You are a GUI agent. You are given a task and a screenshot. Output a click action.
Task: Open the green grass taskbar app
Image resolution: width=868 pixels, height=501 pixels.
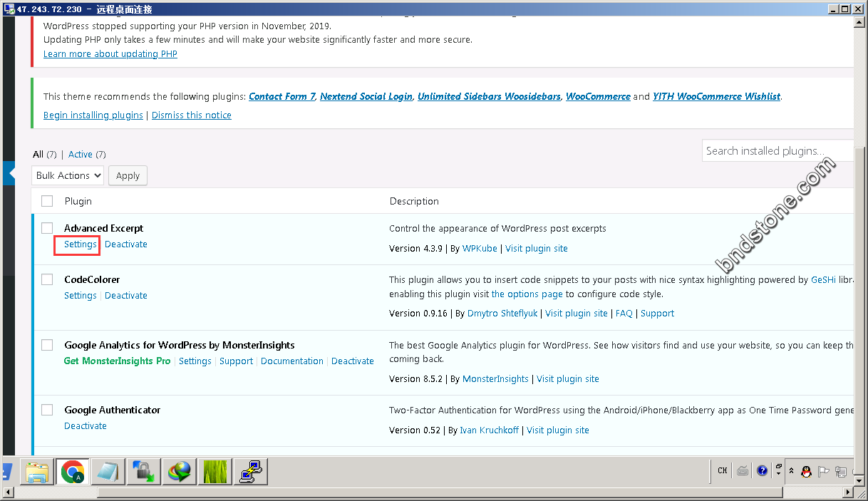pos(215,471)
